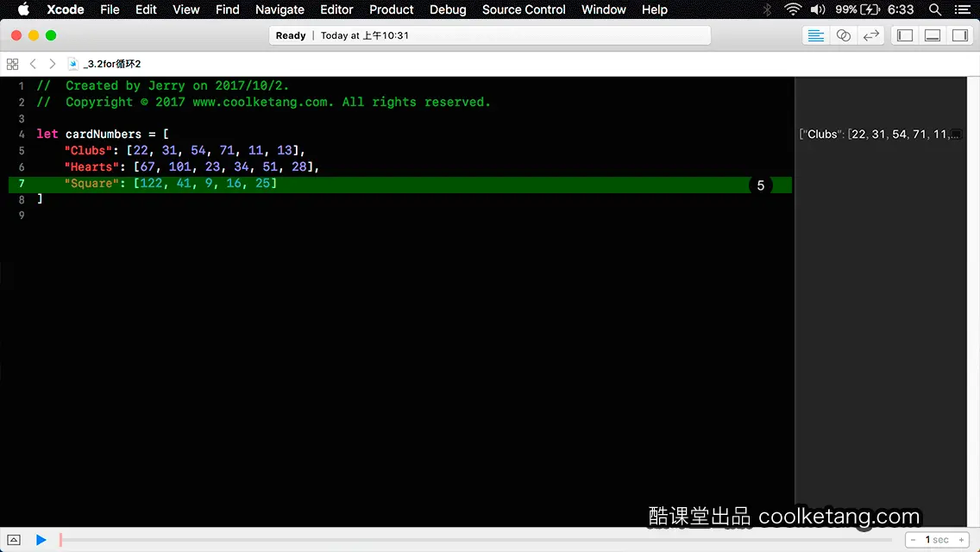Click the green zoom window button
Image resolution: width=980 pixels, height=552 pixels.
pyautogui.click(x=51, y=35)
